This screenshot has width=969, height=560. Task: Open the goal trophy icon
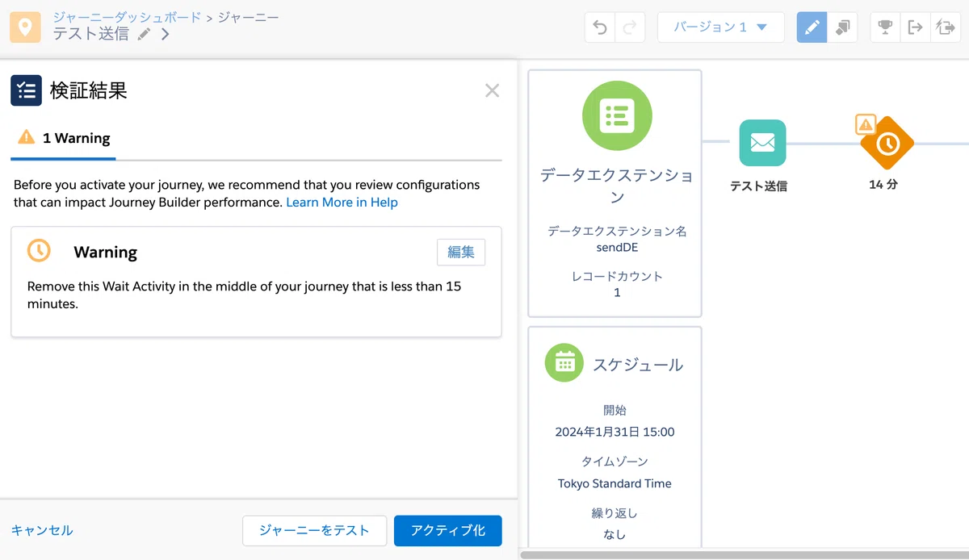coord(885,27)
